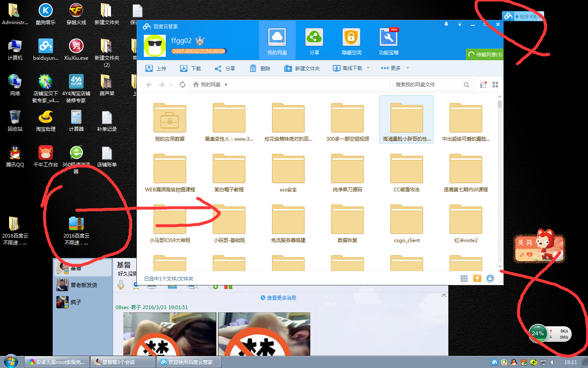Open the window icon with red dot
This screenshot has width=588, height=368.
point(483,85)
